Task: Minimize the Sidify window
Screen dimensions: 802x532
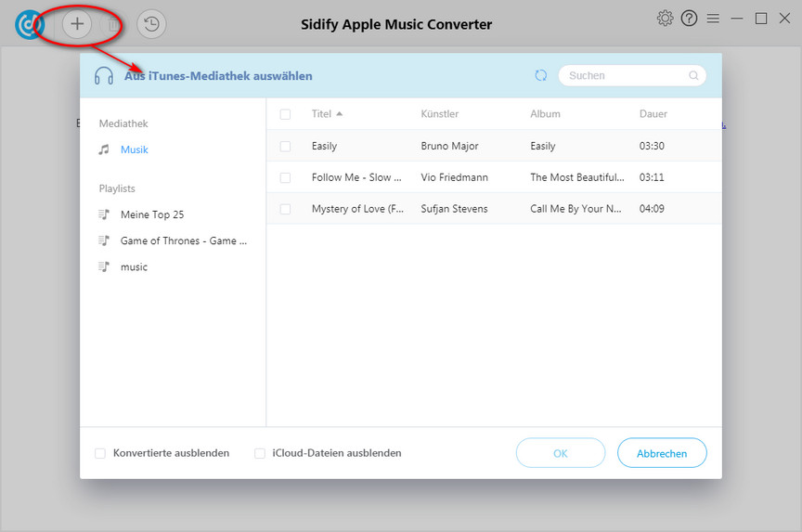Action: (x=736, y=19)
